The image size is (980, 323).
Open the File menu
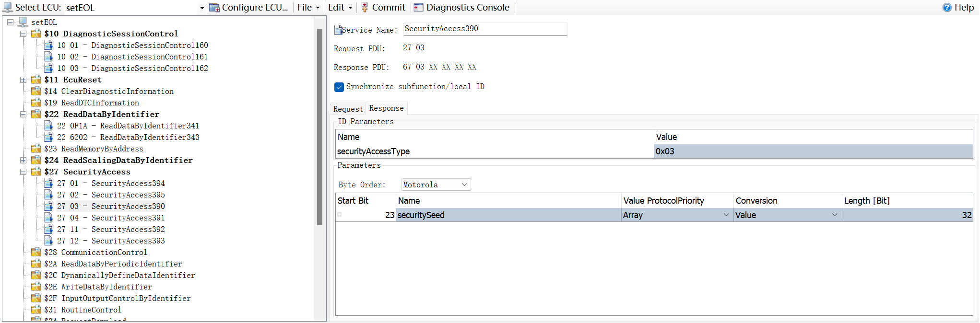308,8
